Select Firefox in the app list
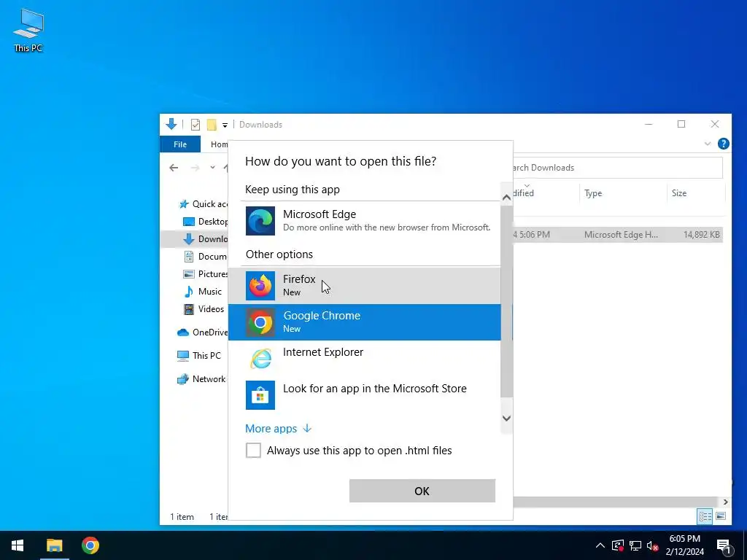The height and width of the screenshot is (560, 747). pyautogui.click(x=365, y=286)
